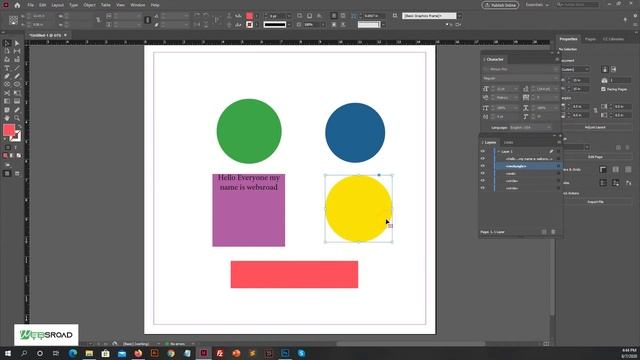Switch to the Links tab
The width and height of the screenshot is (640, 360).
coord(509,142)
